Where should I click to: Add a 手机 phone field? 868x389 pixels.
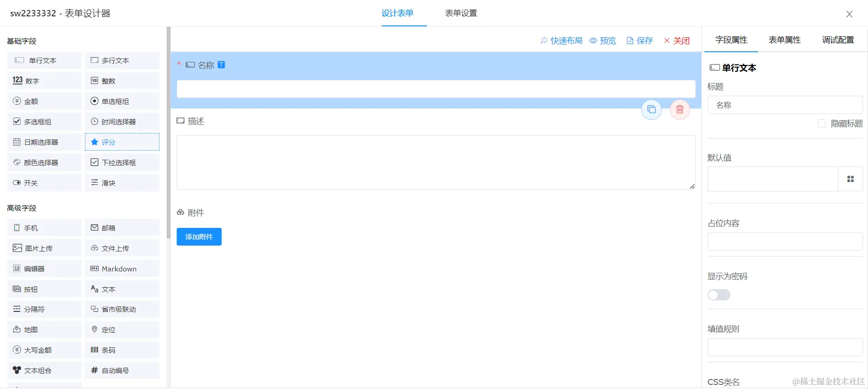(x=45, y=228)
